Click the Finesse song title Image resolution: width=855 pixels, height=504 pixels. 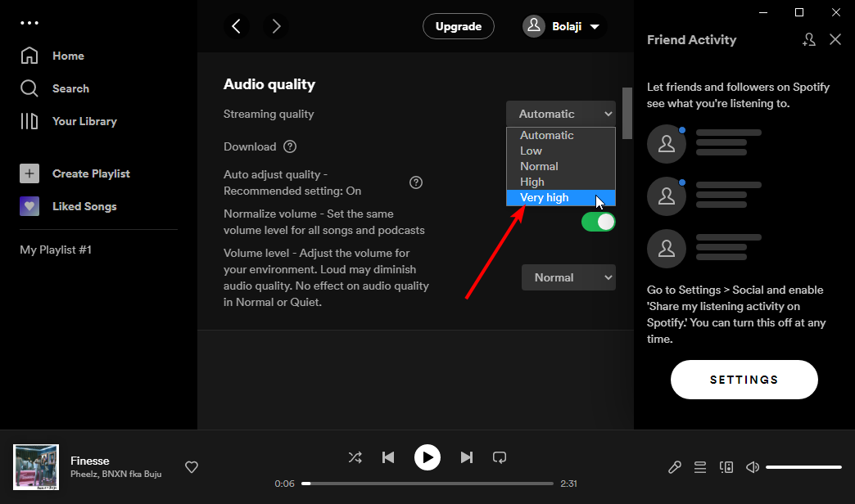[x=90, y=461]
